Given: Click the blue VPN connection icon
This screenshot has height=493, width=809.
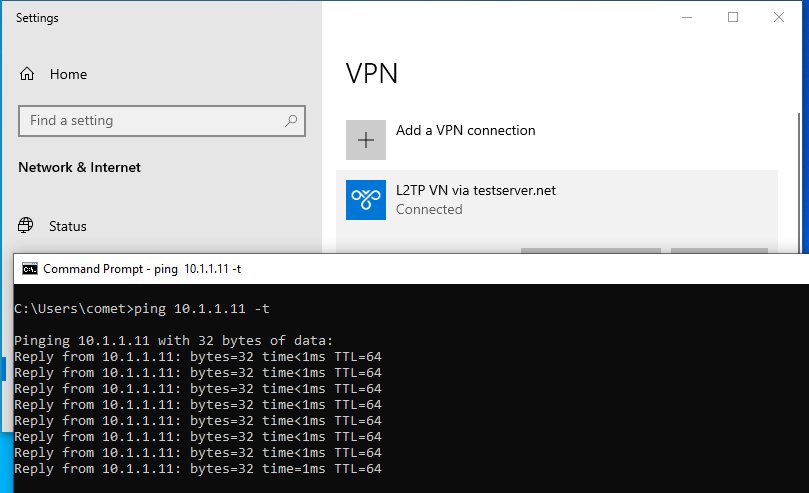Looking at the screenshot, I should click(366, 200).
